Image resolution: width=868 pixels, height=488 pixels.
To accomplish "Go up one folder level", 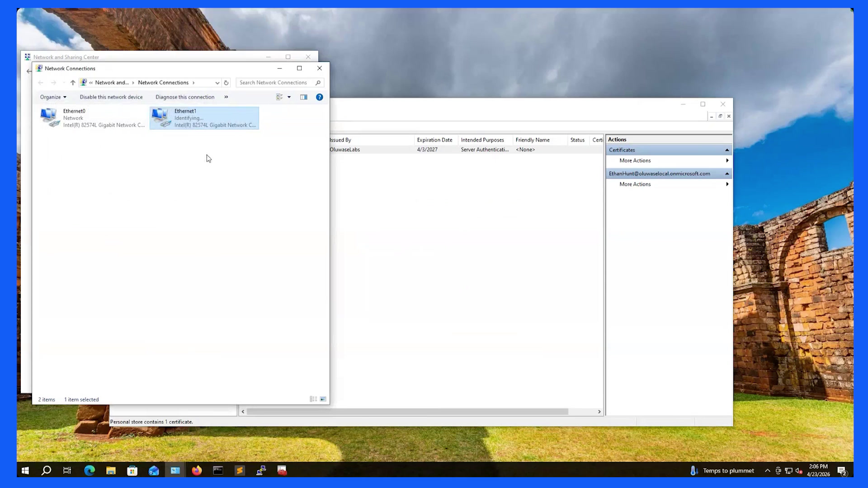I will 73,83.
